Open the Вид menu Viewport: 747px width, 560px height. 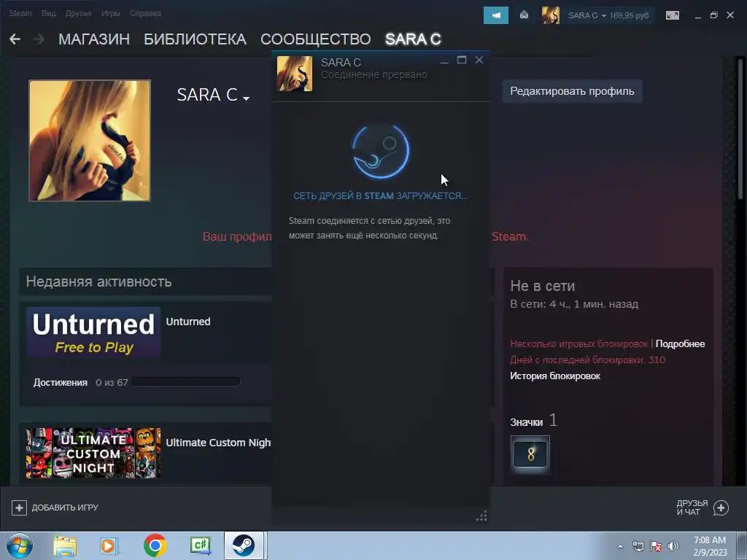(x=49, y=13)
